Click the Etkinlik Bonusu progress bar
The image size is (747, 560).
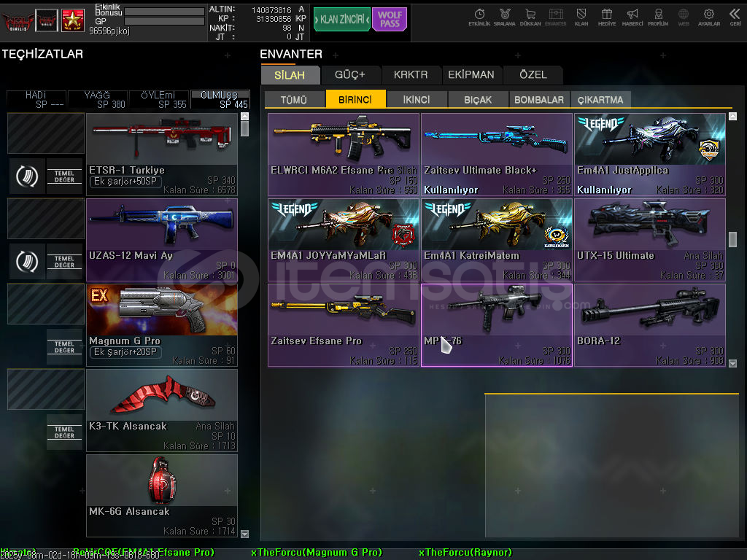coord(164,12)
